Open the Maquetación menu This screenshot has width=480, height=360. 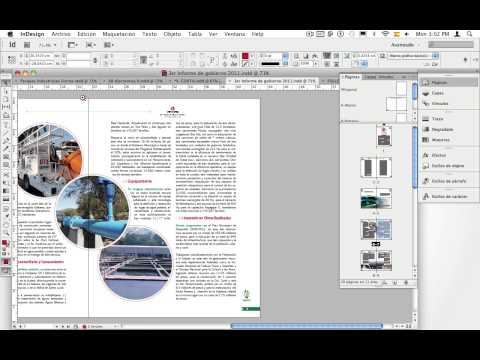pyautogui.click(x=119, y=34)
